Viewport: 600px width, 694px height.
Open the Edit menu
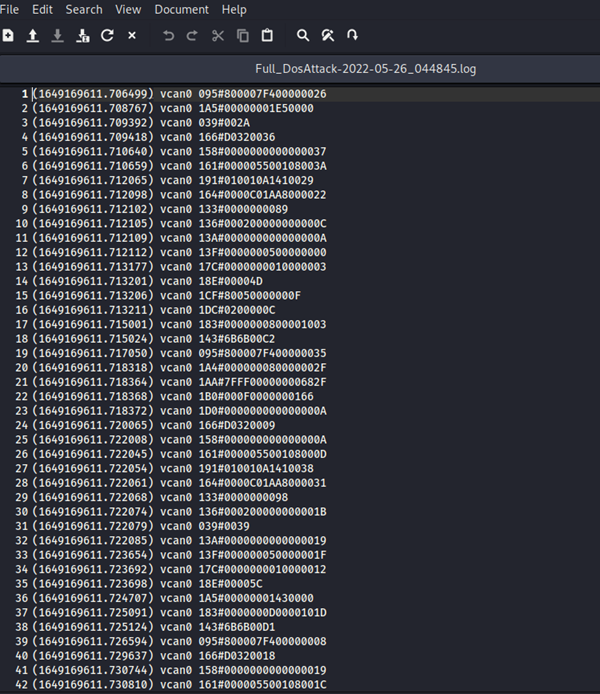click(x=42, y=9)
